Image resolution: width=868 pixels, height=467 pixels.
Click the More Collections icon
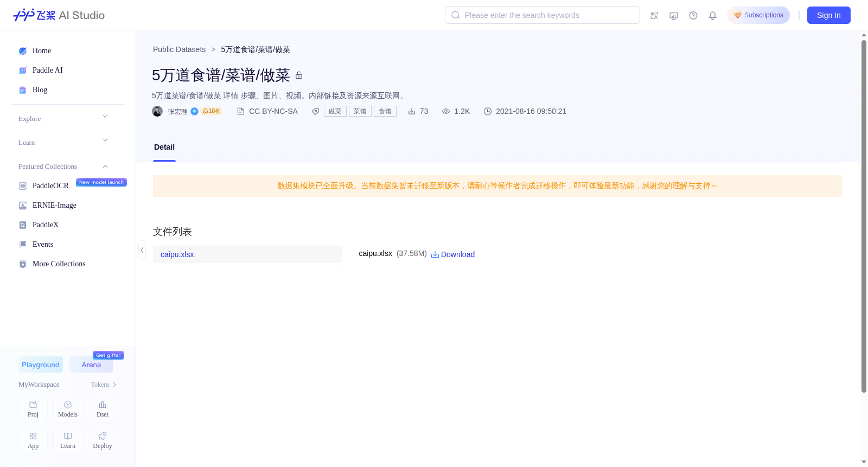coord(23,264)
